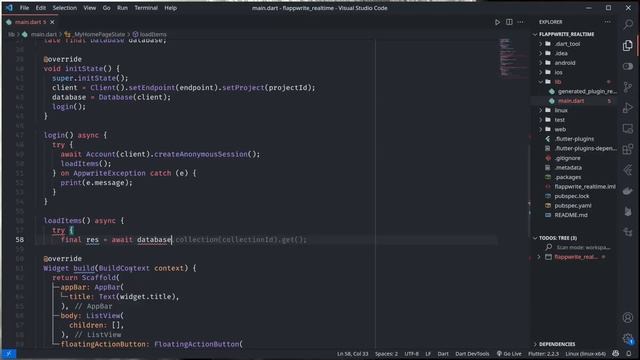Open the Accounts icon in activity bar
This screenshot has width=640, height=360.
pyautogui.click(x=628, y=318)
